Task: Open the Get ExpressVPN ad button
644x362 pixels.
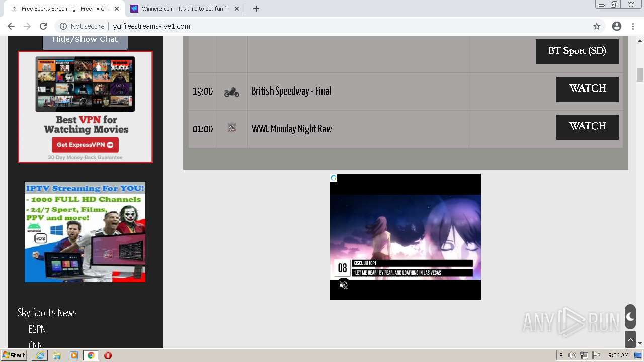Action: point(85,145)
